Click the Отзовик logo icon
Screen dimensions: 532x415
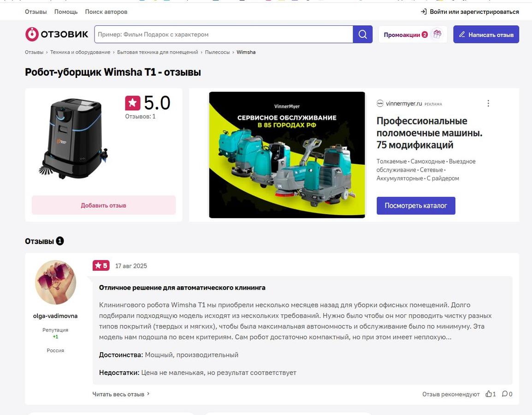tap(32, 34)
